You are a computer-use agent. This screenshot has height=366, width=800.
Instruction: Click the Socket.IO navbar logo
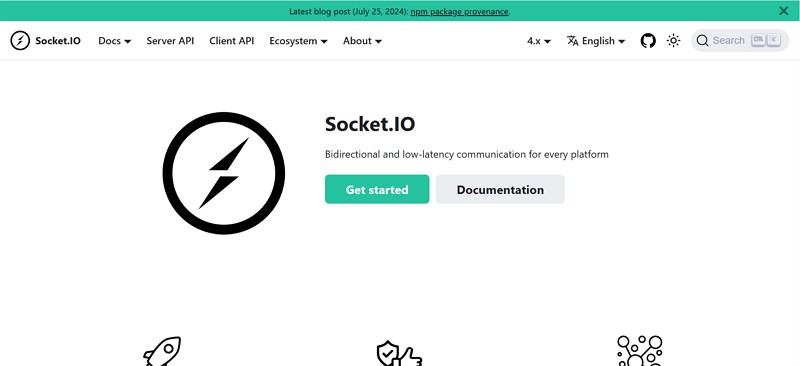click(20, 41)
